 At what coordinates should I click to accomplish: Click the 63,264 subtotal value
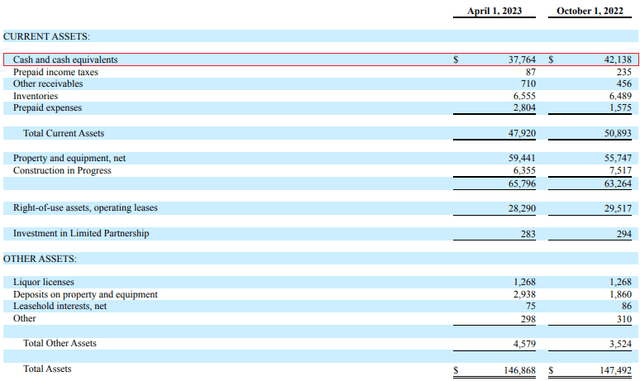(x=618, y=184)
